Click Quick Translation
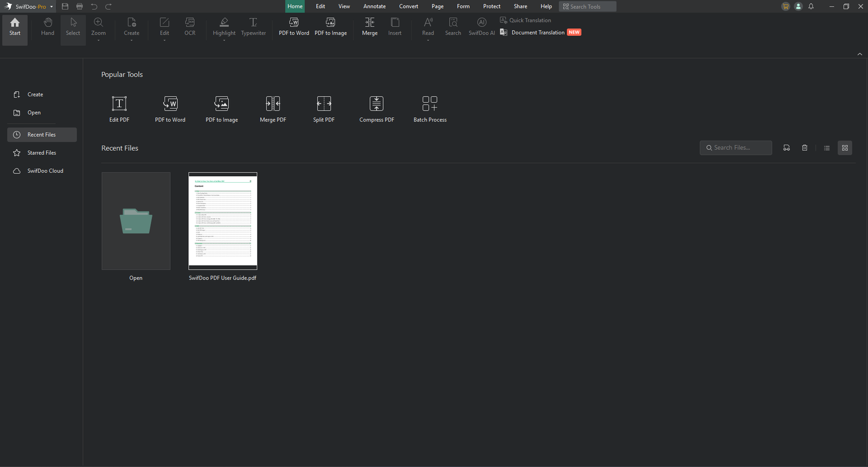 pos(525,20)
